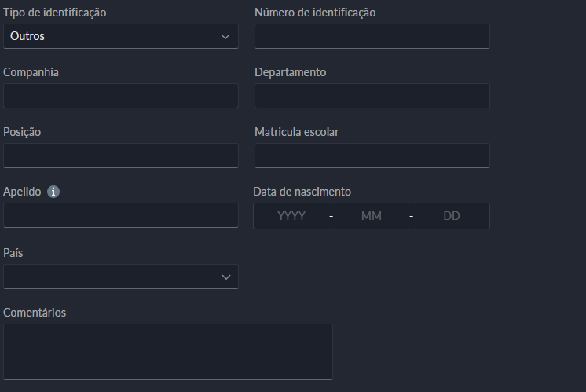The height and width of the screenshot is (392, 586).
Task: Click inside the Apelido text field
Action: coord(121,215)
